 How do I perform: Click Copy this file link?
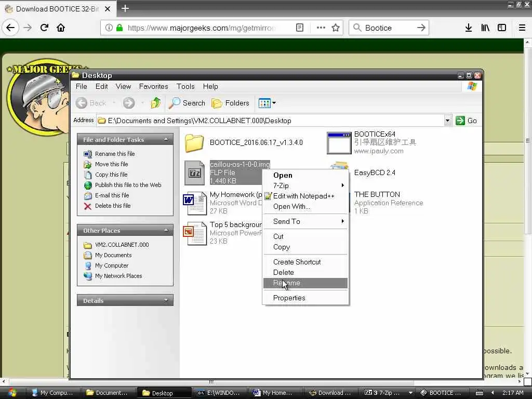111,175
